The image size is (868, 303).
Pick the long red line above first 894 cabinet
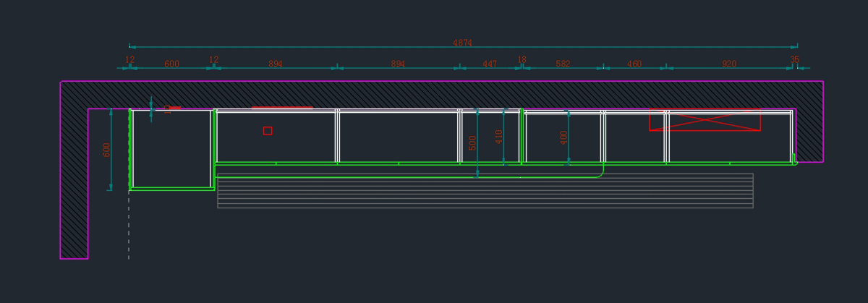tap(282, 108)
